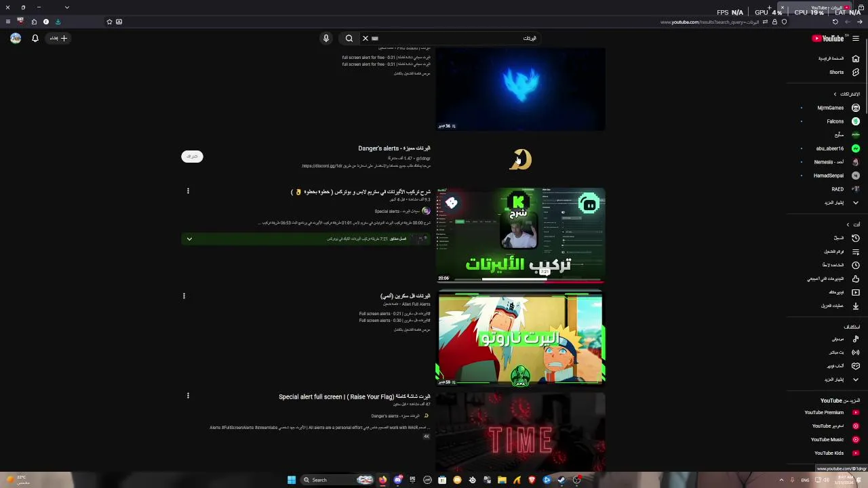Screen dimensions: 868x488
Task: Open the Windows Start button
Action: point(292,480)
